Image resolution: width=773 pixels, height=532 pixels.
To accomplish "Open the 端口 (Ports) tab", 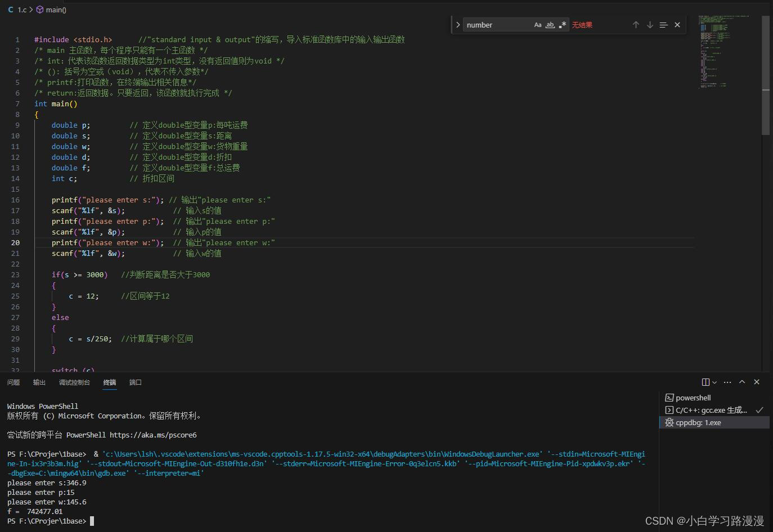I will coord(136,382).
